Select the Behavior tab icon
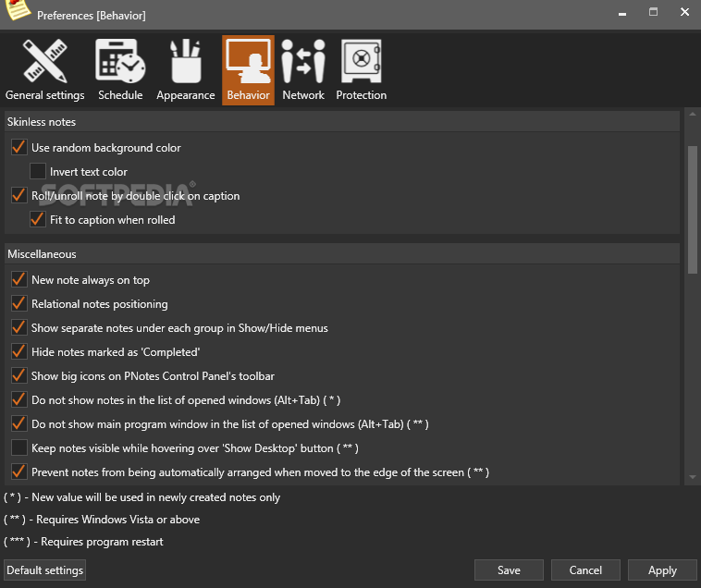 tap(248, 61)
